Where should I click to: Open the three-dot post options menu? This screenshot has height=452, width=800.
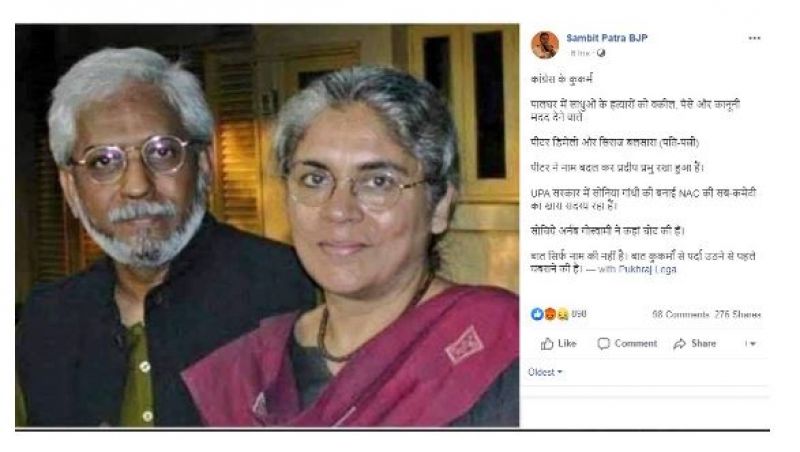[754, 38]
